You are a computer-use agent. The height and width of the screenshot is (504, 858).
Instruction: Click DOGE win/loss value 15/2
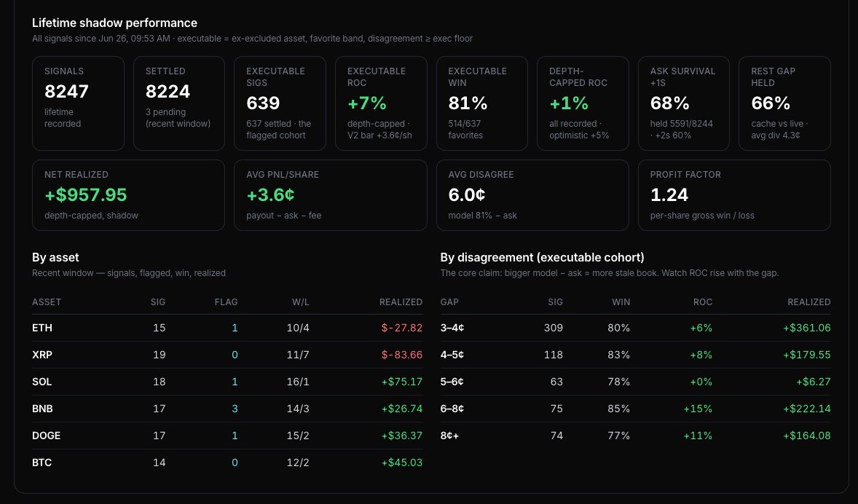pyautogui.click(x=298, y=436)
